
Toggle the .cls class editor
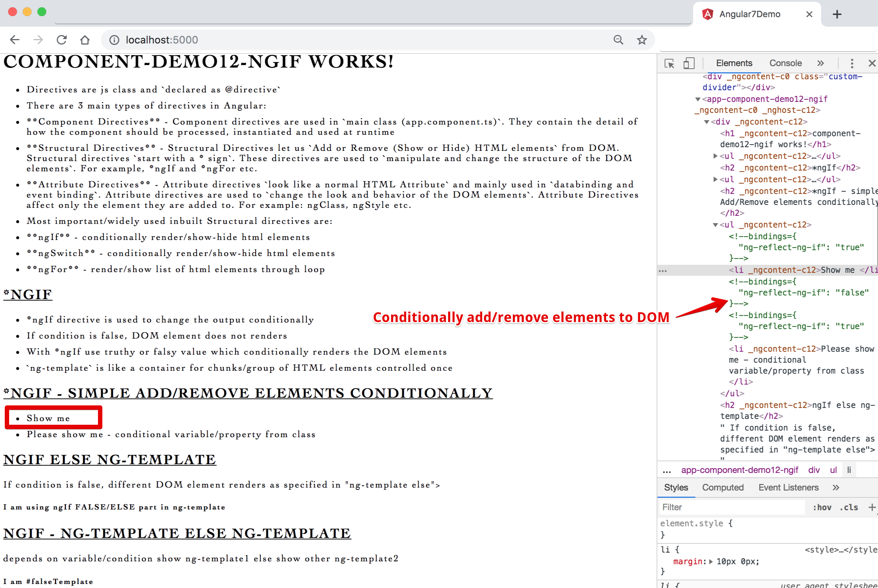coord(849,507)
